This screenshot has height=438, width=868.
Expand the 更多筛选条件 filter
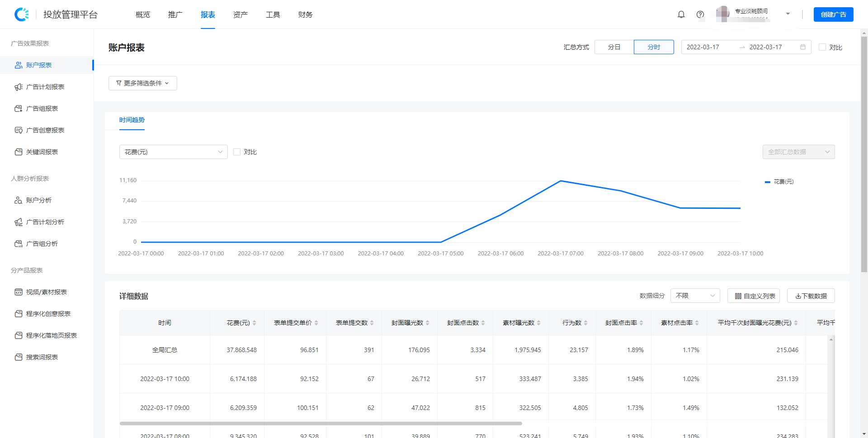coord(142,83)
